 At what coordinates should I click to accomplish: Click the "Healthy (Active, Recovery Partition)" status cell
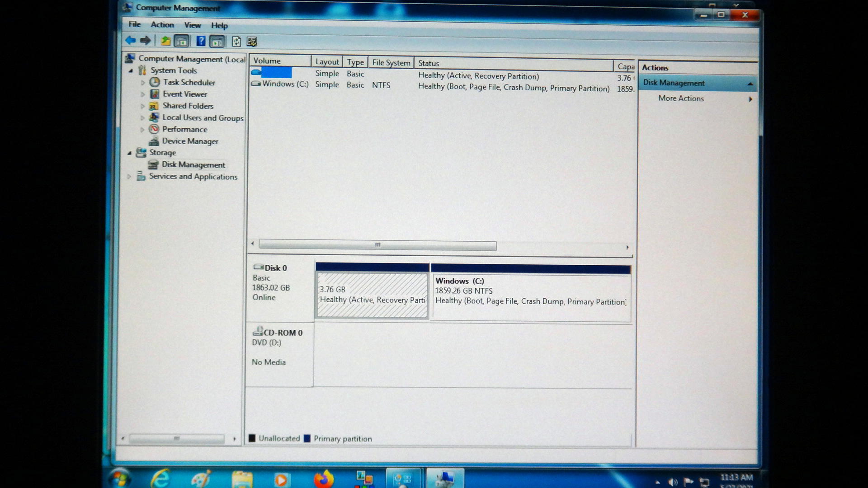[478, 76]
